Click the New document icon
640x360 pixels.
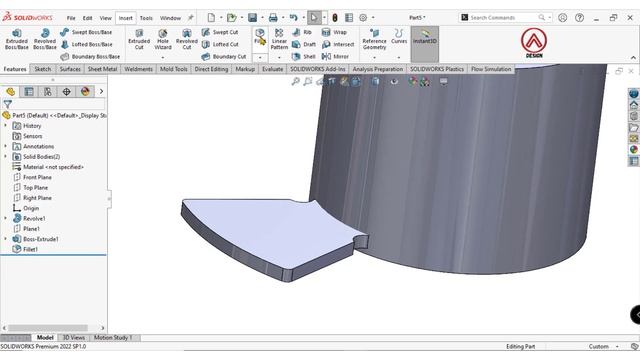pyautogui.click(x=211, y=18)
